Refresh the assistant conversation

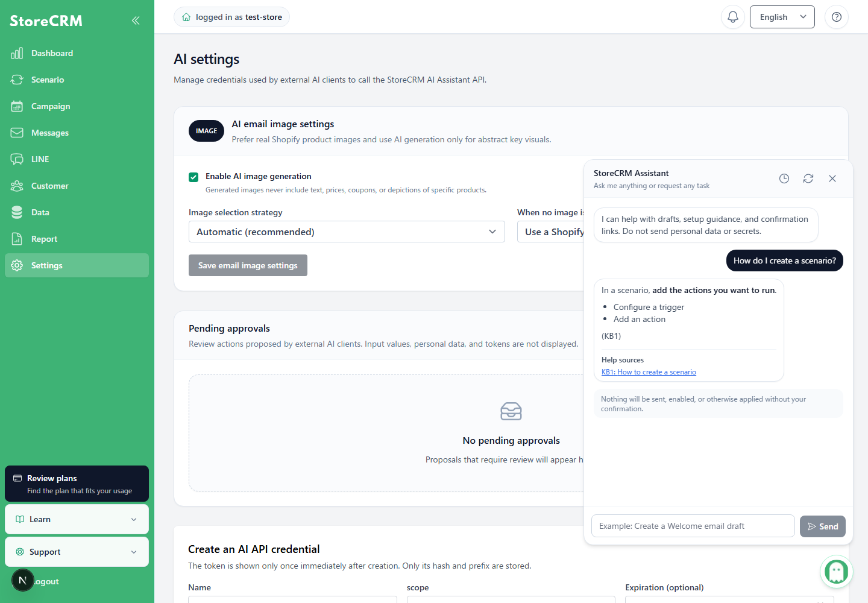coord(808,178)
